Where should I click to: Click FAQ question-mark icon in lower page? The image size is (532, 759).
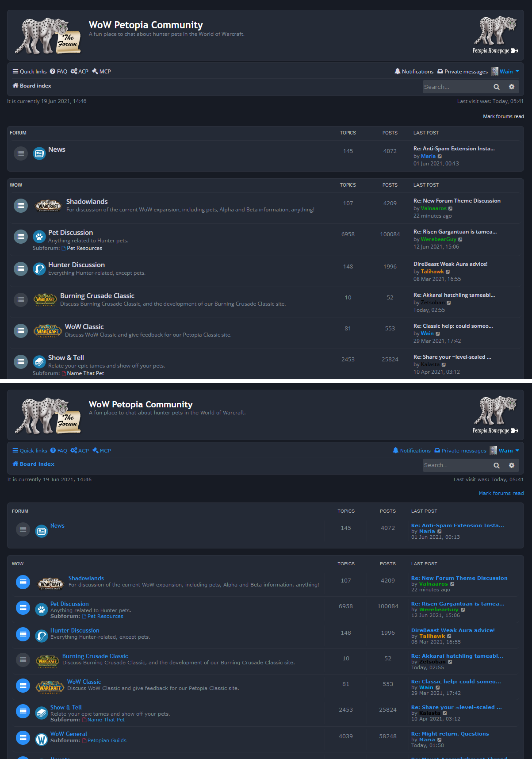[x=53, y=451]
